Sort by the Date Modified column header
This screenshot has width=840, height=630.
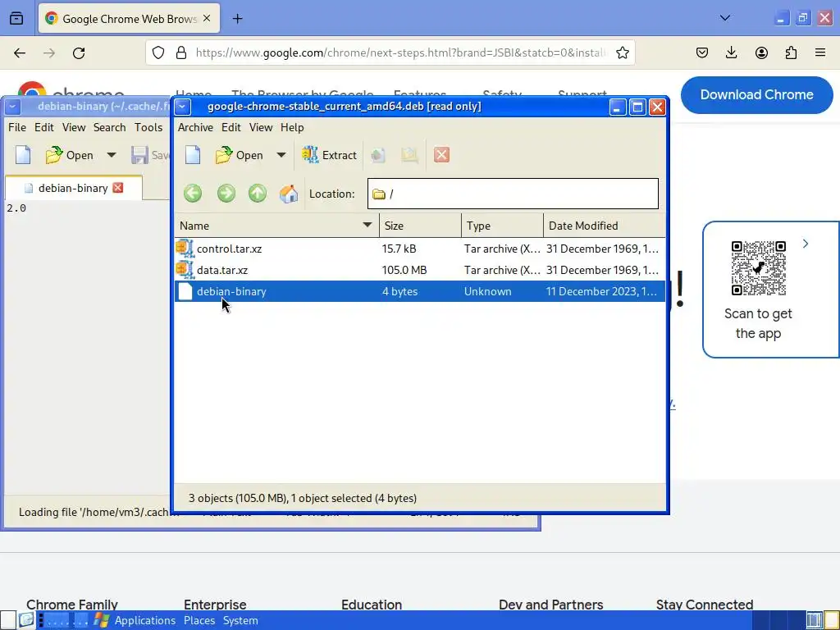pos(605,226)
